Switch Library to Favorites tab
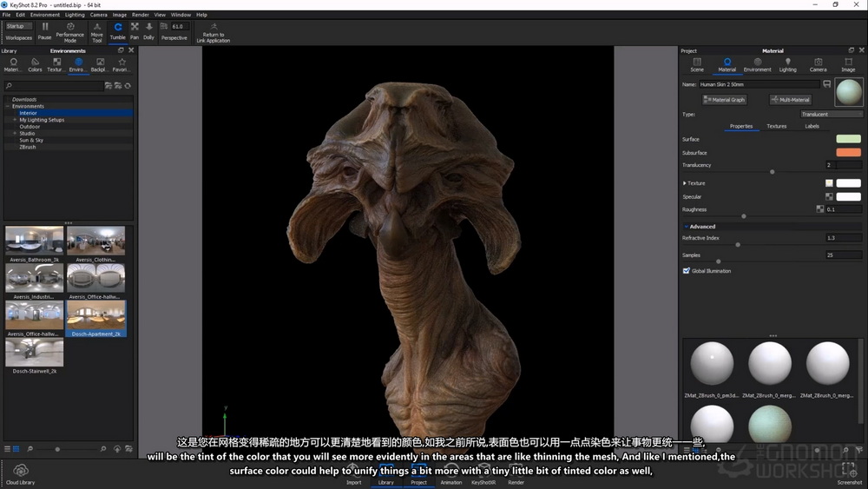The width and height of the screenshot is (868, 489). click(x=122, y=65)
